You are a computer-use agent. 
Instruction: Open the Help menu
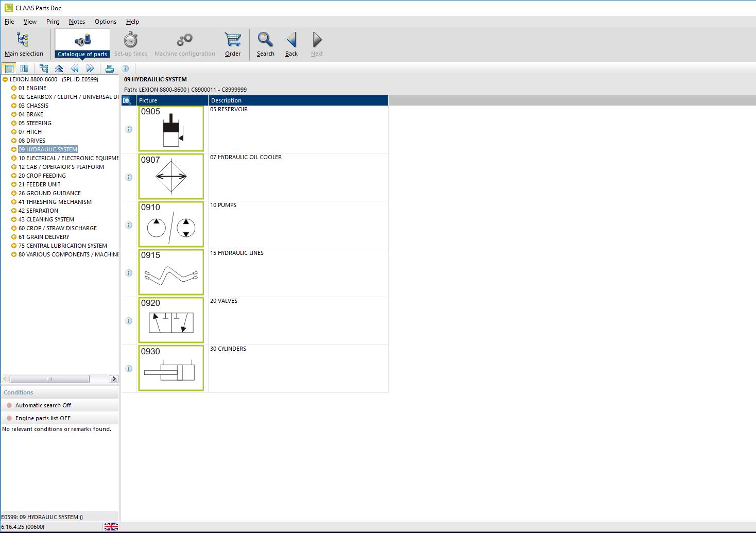tap(132, 22)
